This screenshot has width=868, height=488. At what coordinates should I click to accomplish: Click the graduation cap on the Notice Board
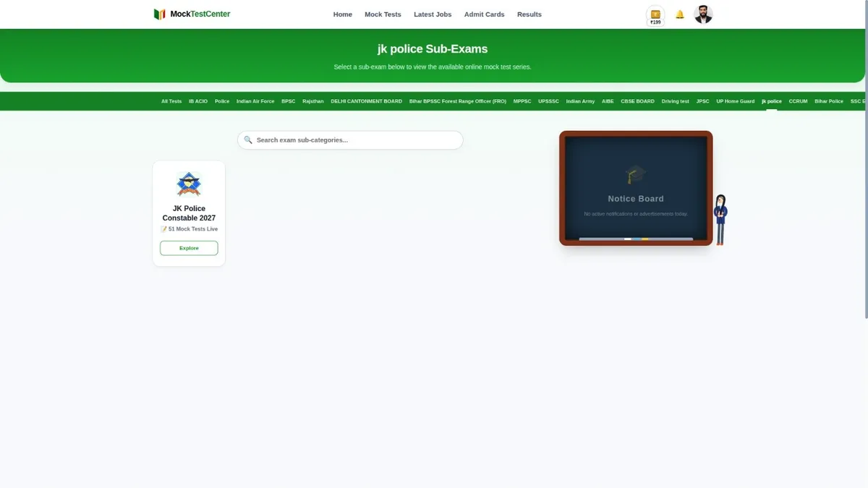coord(636,174)
